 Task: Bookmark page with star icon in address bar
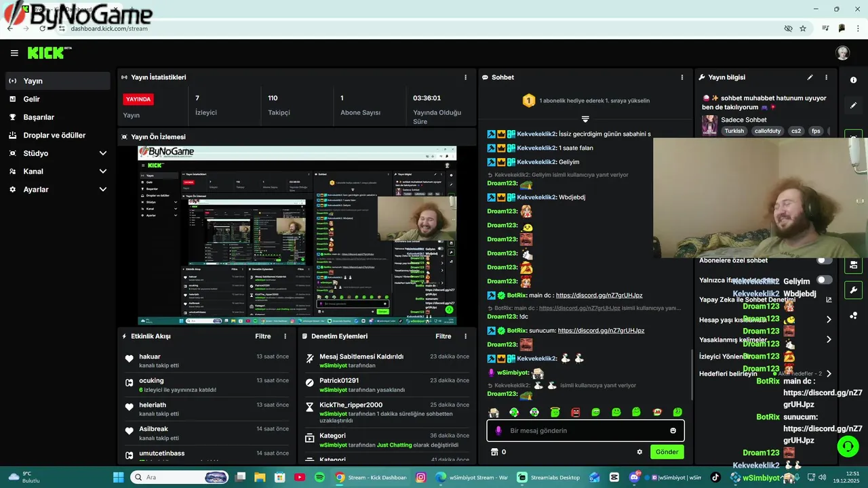(x=803, y=28)
